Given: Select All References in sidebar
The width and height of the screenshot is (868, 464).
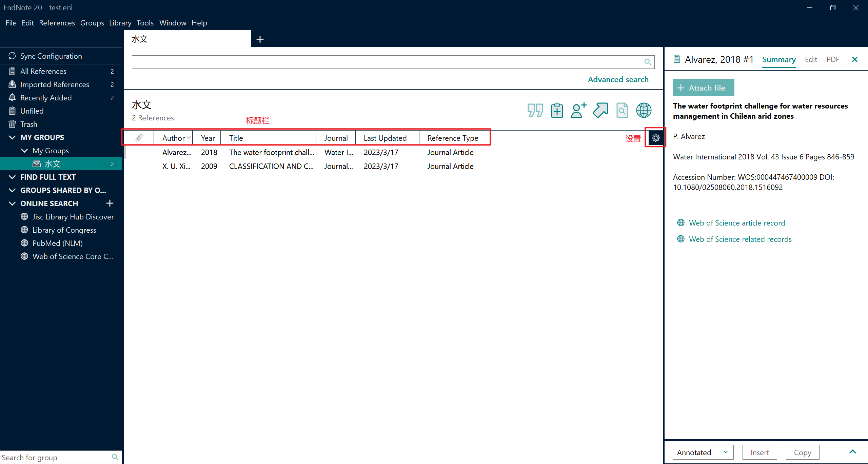Looking at the screenshot, I should pos(61,71).
